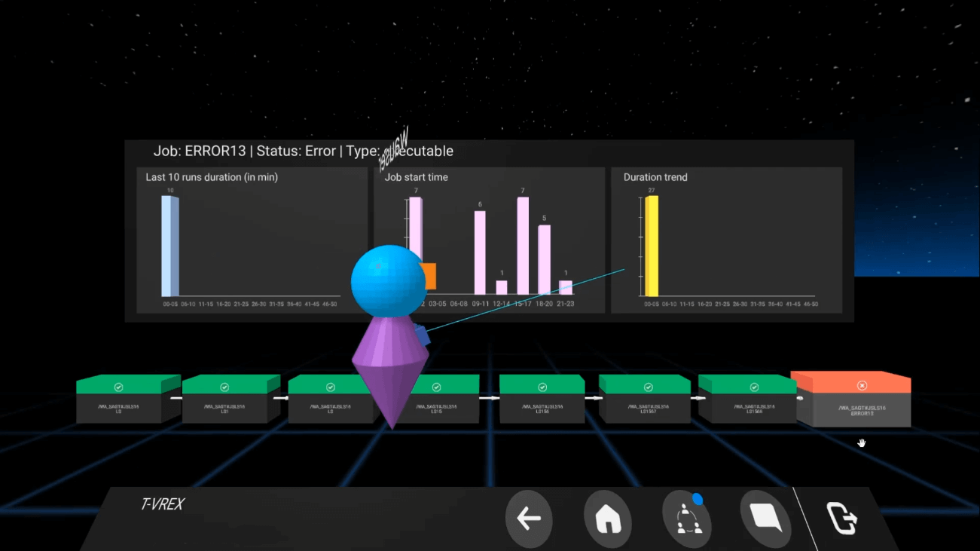Go to home via house icon
980x551 pixels.
point(607,519)
